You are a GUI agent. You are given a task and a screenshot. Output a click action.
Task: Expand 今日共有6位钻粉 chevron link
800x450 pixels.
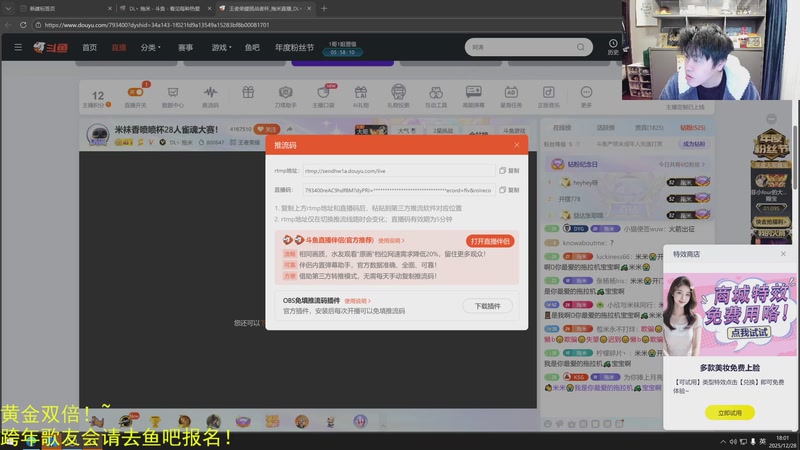pyautogui.click(x=681, y=164)
